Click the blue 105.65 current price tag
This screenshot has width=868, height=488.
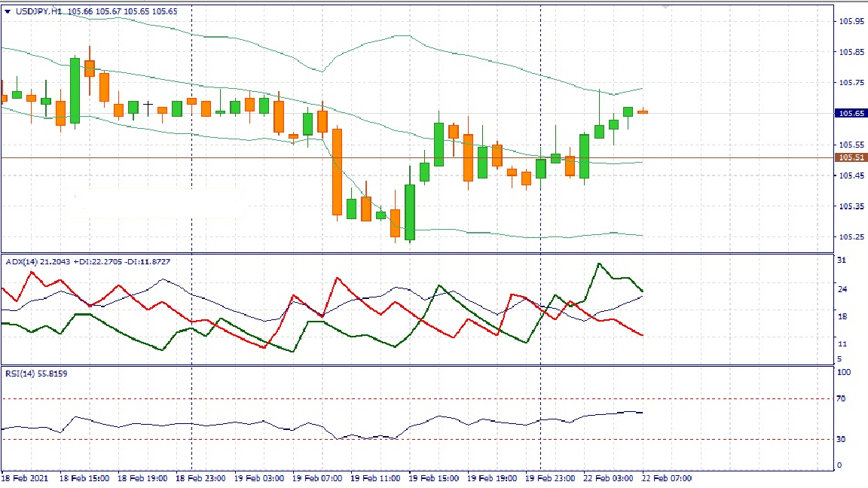[x=851, y=114]
